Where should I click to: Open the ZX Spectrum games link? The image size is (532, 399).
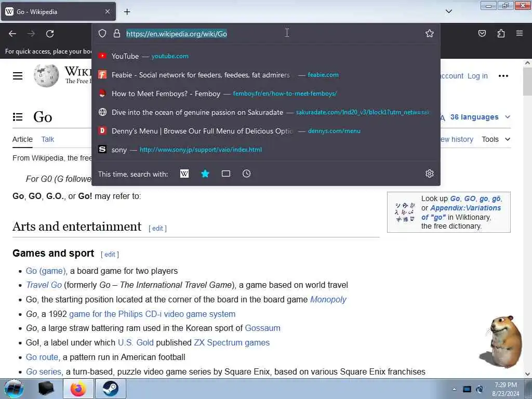coord(232,343)
